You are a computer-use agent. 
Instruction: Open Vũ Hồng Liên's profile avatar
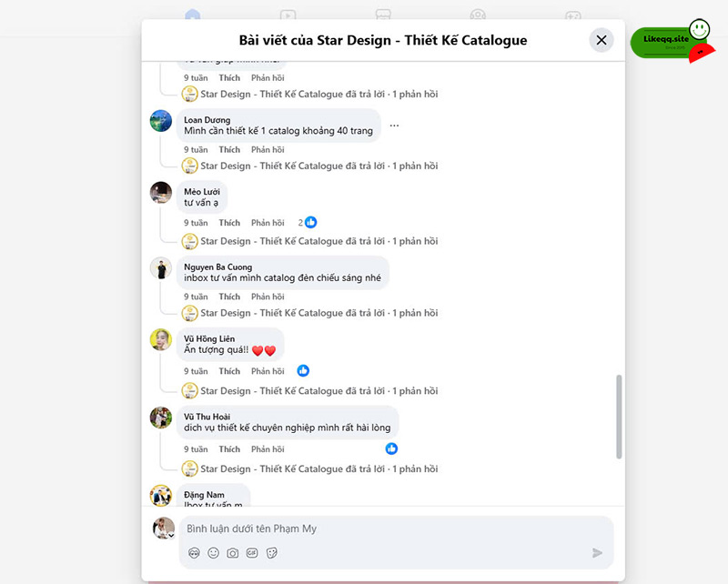pos(161,340)
